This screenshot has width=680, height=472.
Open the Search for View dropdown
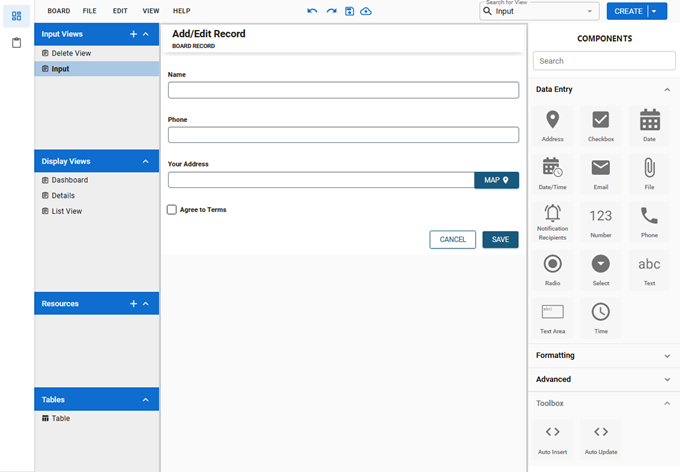[538, 11]
